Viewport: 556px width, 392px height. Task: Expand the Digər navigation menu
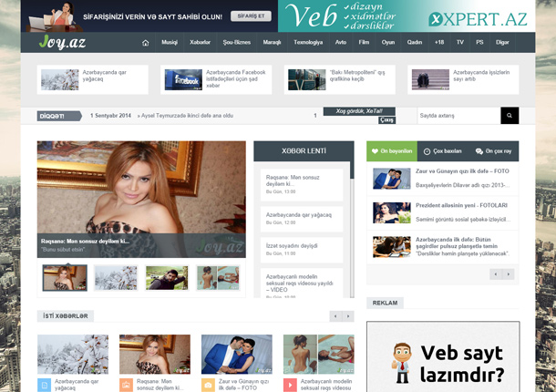pos(503,43)
